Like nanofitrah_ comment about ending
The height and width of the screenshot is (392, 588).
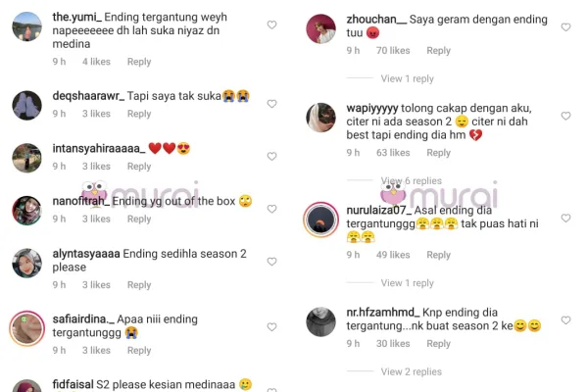tap(271, 209)
